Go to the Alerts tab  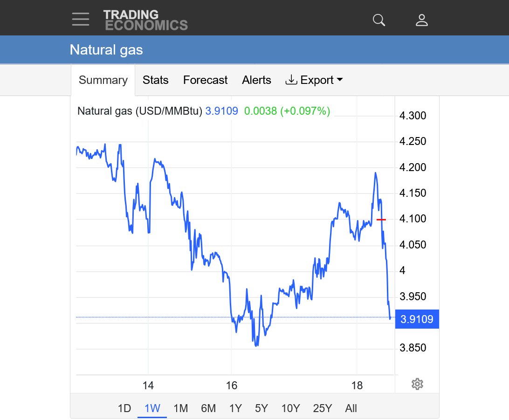[x=256, y=80]
